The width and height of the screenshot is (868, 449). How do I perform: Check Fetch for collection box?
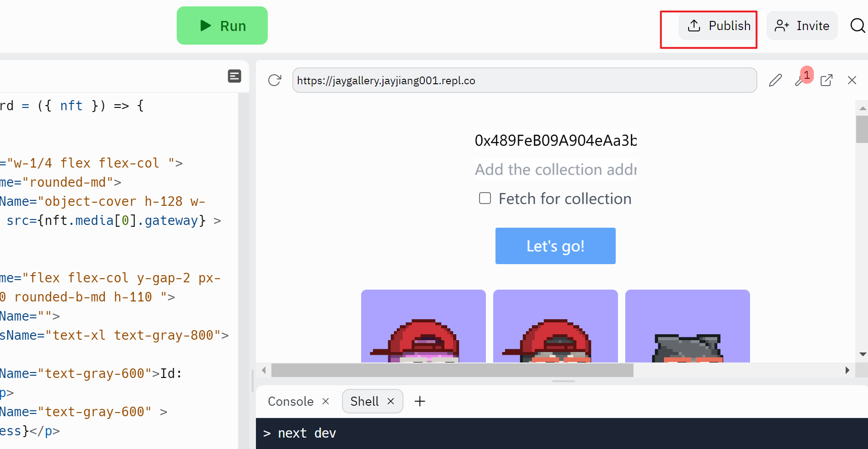tap(485, 198)
